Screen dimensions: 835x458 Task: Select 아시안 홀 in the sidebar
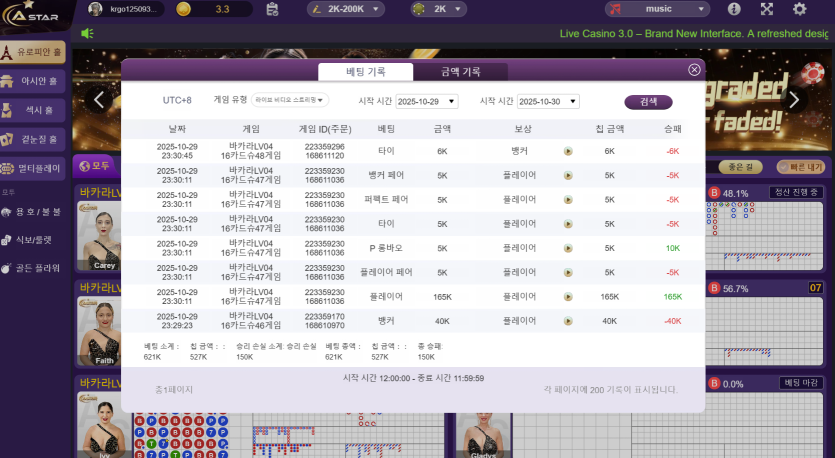38,82
